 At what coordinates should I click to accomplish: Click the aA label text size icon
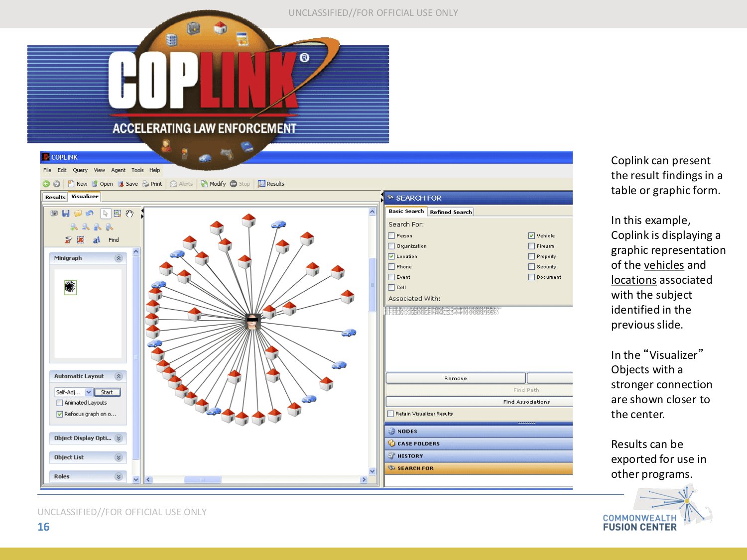tap(97, 240)
